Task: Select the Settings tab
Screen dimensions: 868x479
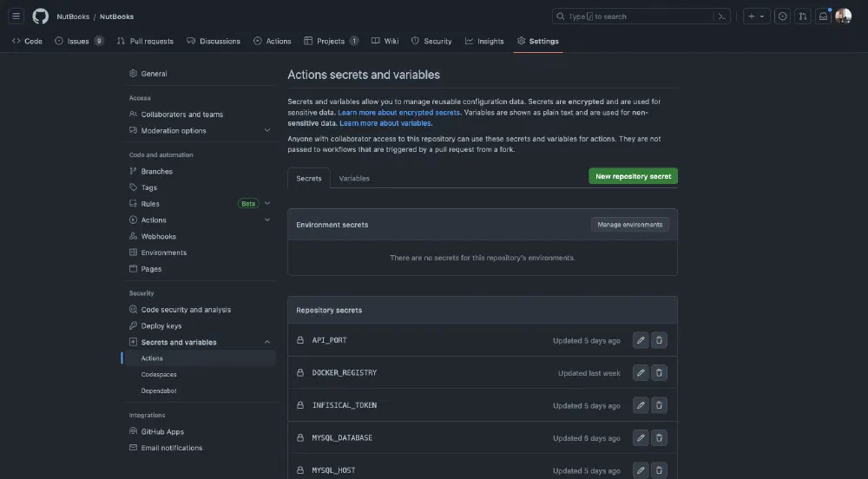Action: click(538, 41)
